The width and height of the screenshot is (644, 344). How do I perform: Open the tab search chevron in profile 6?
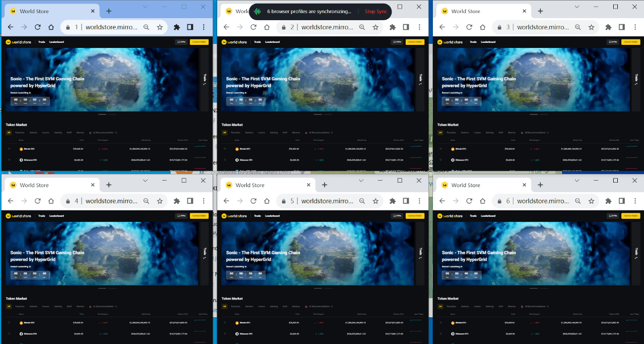pos(577,180)
